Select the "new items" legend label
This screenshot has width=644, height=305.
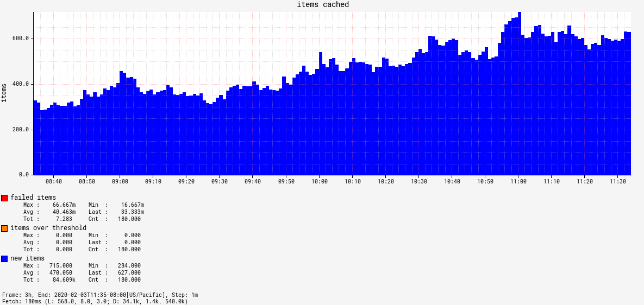tap(27, 258)
